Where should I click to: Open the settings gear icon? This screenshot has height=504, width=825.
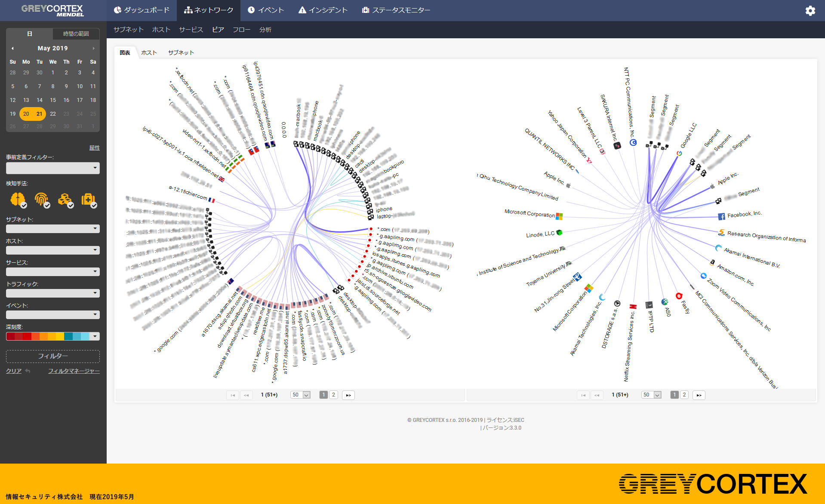(x=810, y=11)
